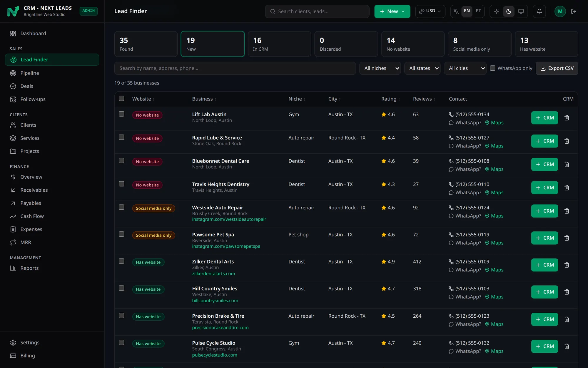This screenshot has width=588, height=368.
Task: Tick Pawsome Pet Spa row checkbox
Action: (121, 234)
